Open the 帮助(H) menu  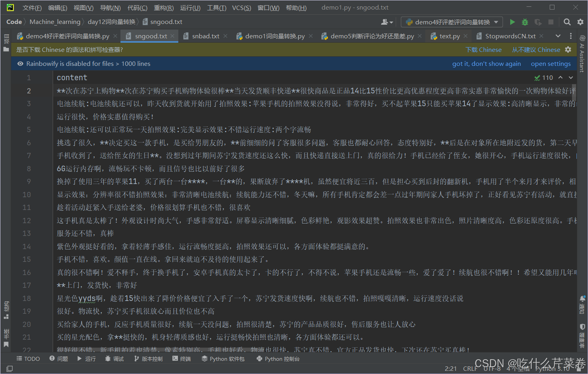(x=296, y=8)
